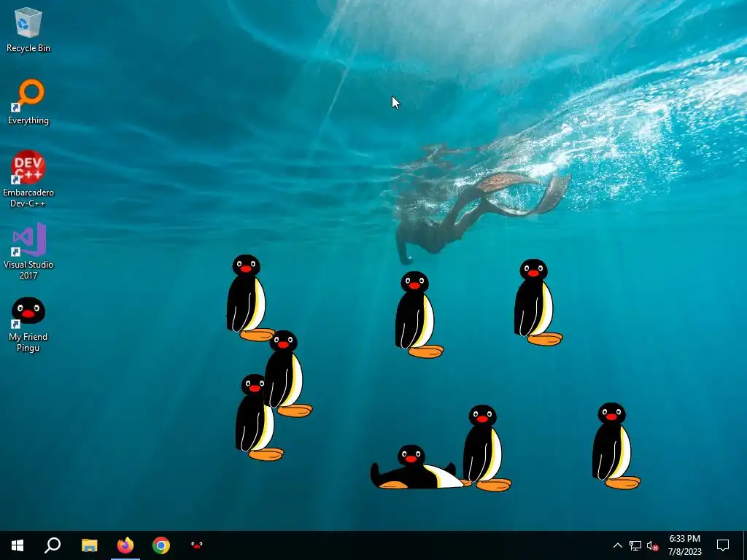The height and width of the screenshot is (560, 747).
Task: Open the clock showing 6:33 PM
Action: [684, 545]
